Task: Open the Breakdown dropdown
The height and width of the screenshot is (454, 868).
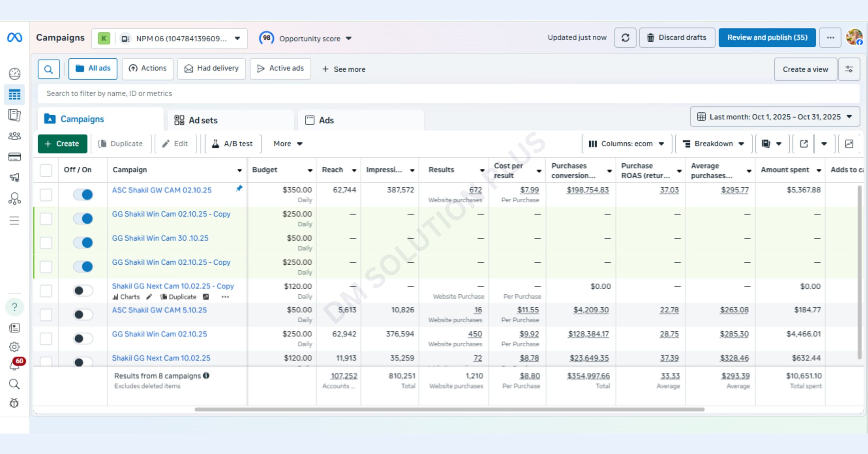Action: [x=713, y=144]
